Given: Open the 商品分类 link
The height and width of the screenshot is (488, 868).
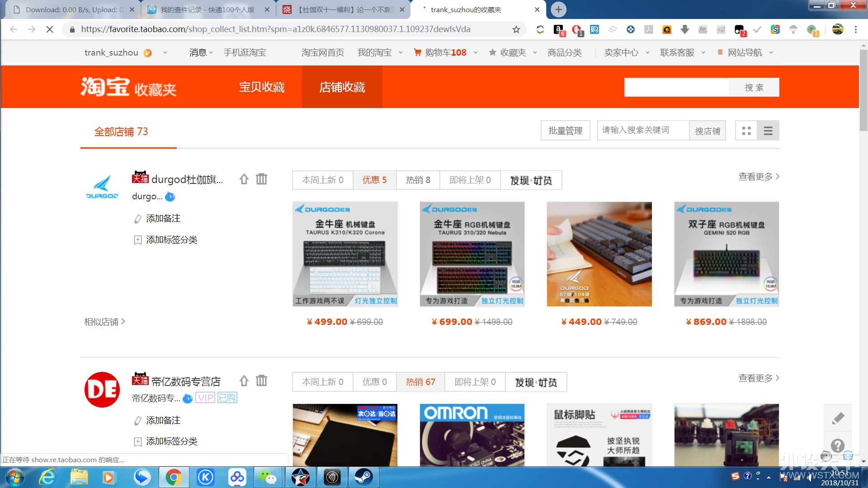Looking at the screenshot, I should click(x=565, y=52).
